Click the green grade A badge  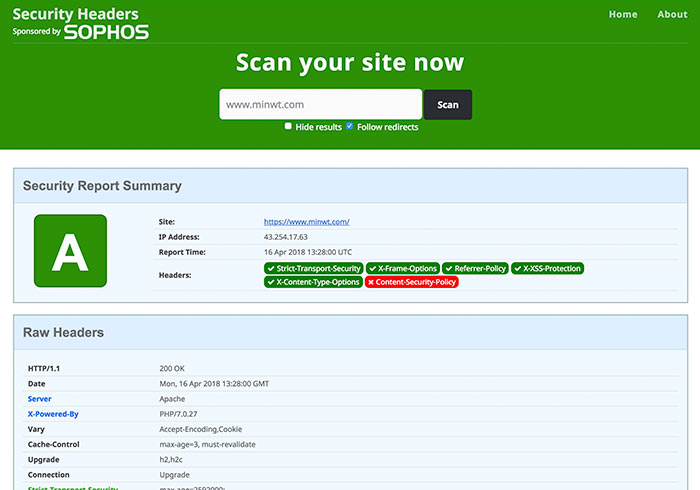[70, 251]
